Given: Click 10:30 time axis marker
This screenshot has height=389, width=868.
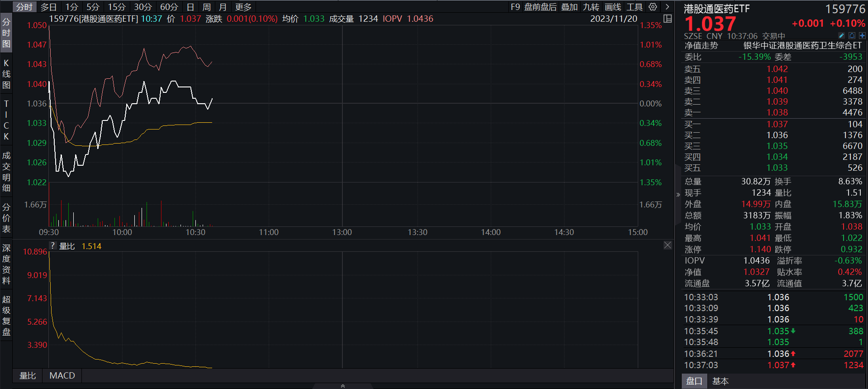Looking at the screenshot, I should coord(195,232).
